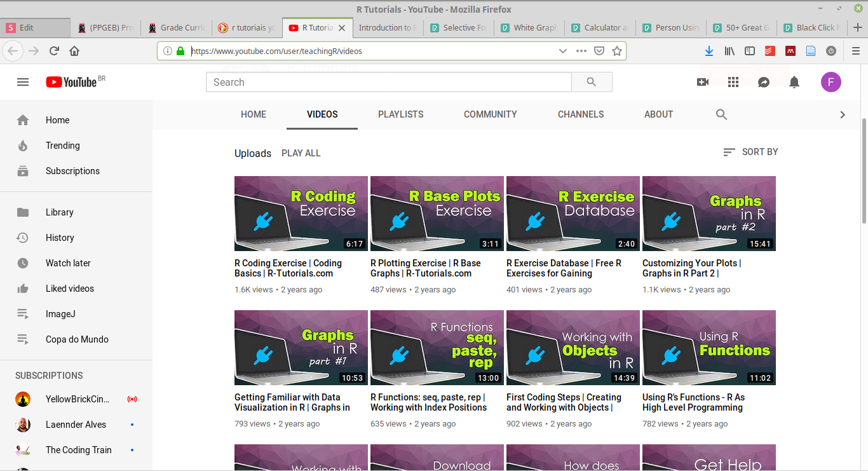Image resolution: width=868 pixels, height=471 pixels.
Task: Open the R Exercise Database thumbnail
Action: tap(573, 214)
